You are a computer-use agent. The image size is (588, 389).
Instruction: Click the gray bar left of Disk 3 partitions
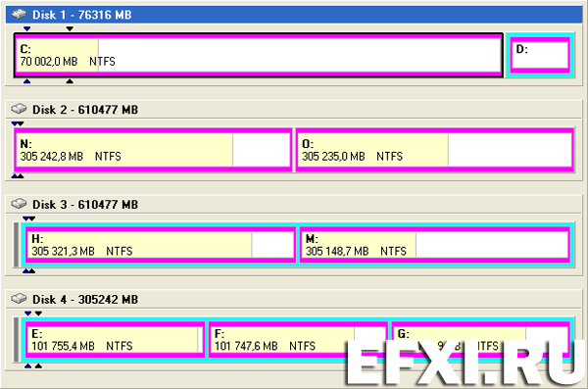[x=16, y=245]
